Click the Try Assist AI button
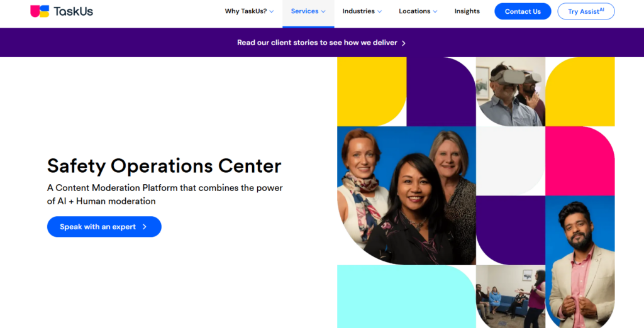 point(586,11)
